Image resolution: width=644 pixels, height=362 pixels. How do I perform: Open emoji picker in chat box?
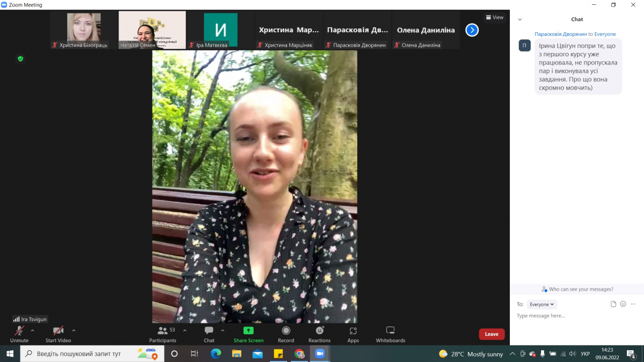click(x=623, y=304)
